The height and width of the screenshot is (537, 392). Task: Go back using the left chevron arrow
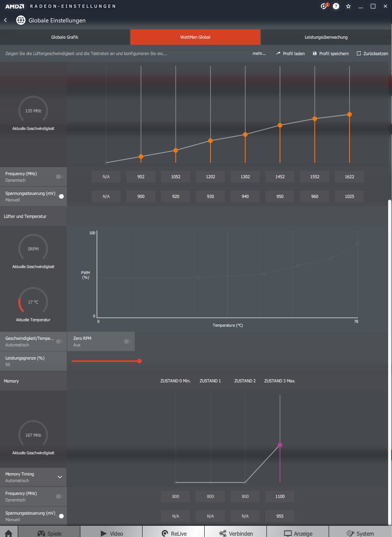tap(5, 20)
